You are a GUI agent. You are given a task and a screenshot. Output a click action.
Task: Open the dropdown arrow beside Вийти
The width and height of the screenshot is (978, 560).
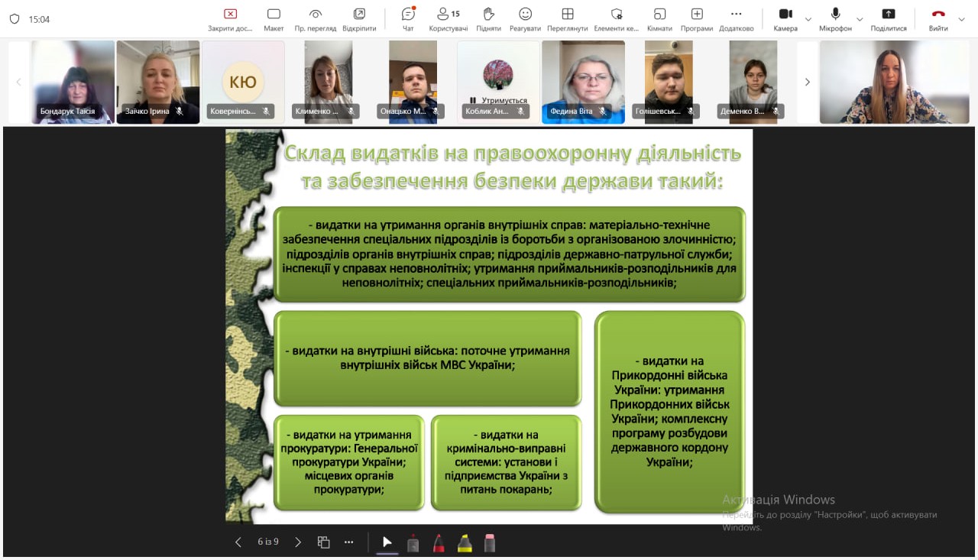coord(961,20)
